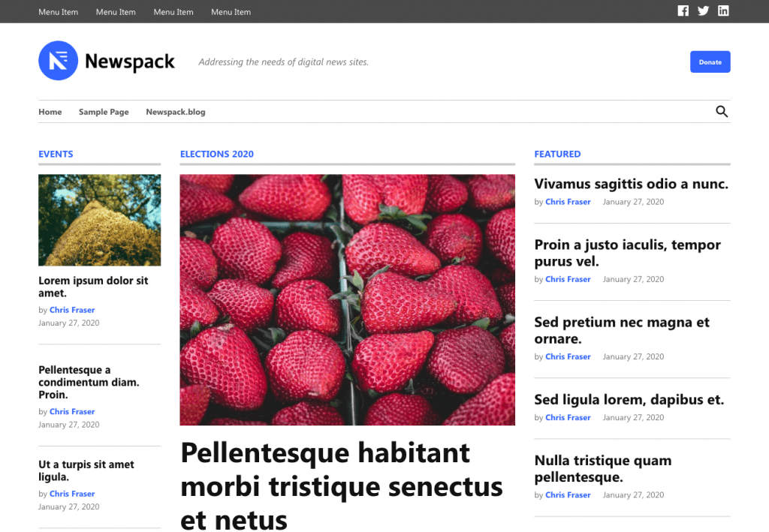769x532 pixels.
Task: Open the Sample Page navigation item
Action: [104, 111]
